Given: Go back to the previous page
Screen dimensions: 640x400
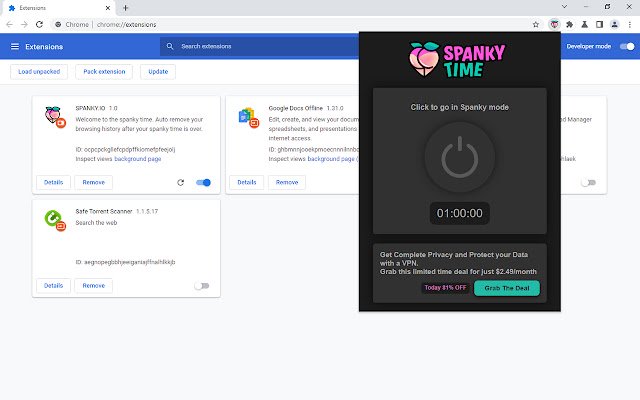Looking at the screenshot, I should coord(9,24).
